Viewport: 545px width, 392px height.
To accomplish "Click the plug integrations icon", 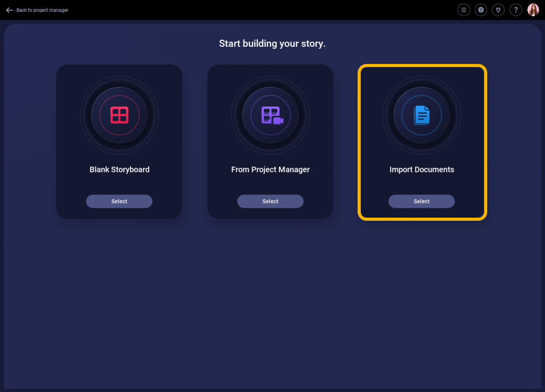I will [498, 10].
